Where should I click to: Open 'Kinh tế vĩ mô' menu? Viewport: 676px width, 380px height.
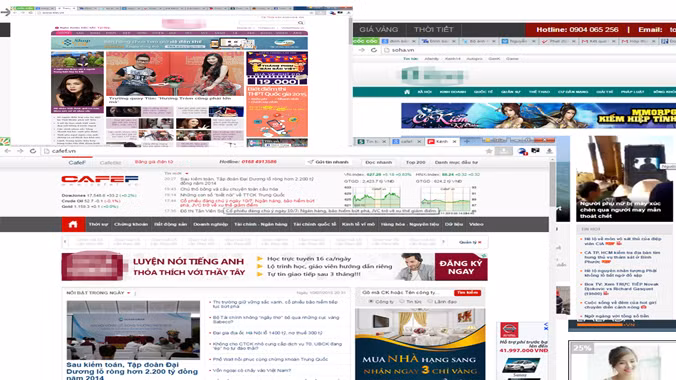coord(358,224)
